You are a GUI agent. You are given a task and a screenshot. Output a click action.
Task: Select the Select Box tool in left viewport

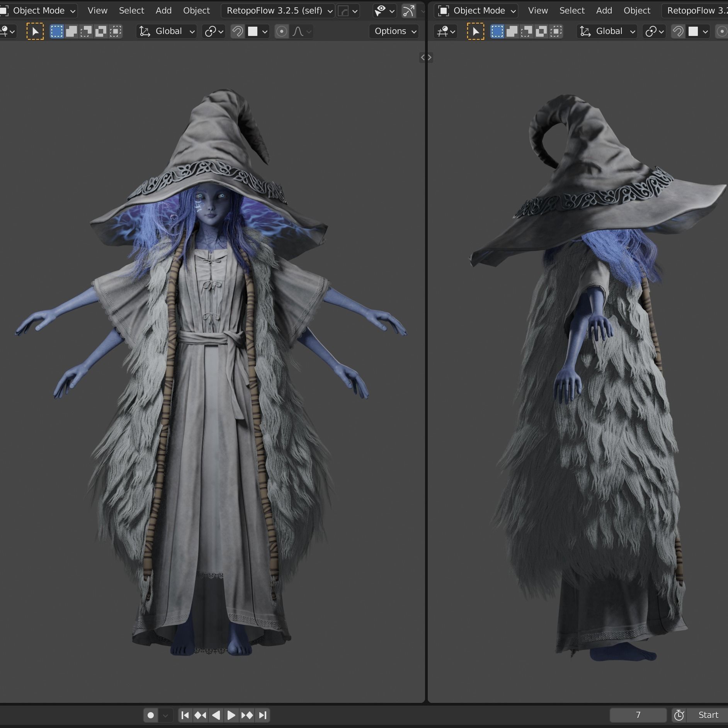click(x=35, y=31)
